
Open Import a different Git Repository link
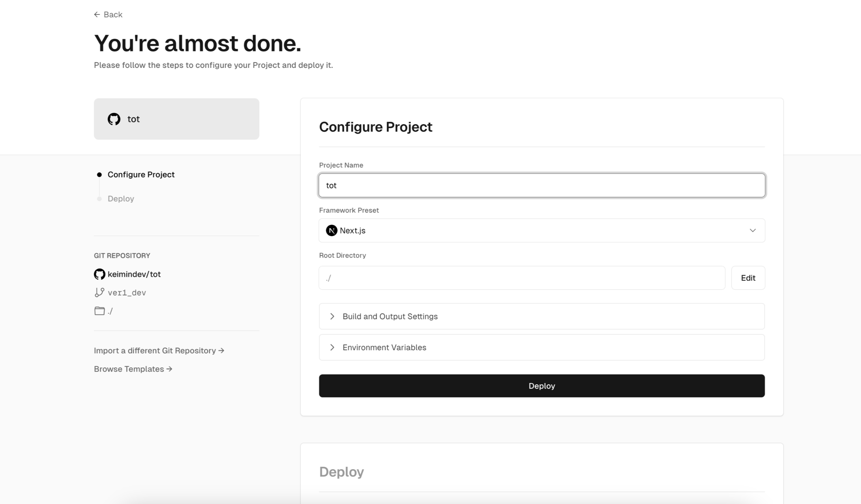[x=159, y=351]
